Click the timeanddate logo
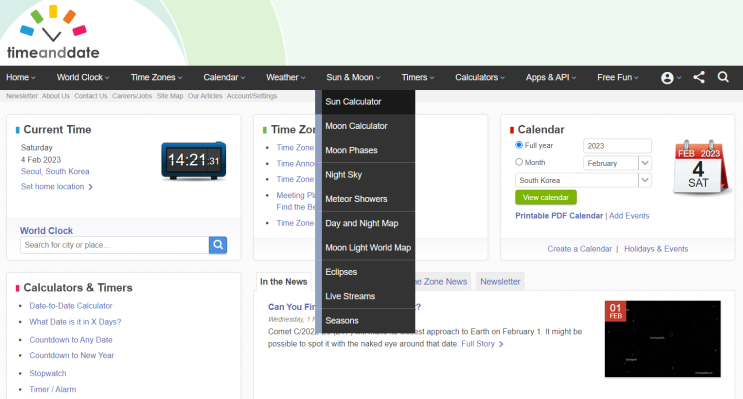The image size is (743, 399). pos(53,32)
